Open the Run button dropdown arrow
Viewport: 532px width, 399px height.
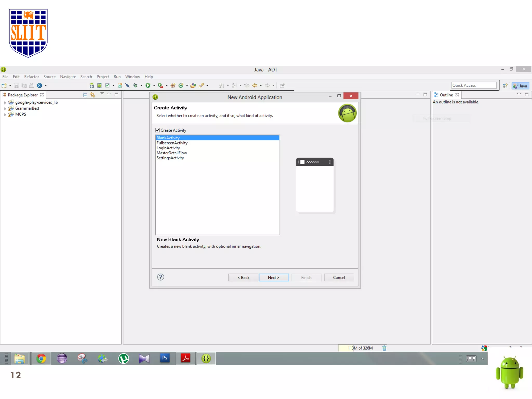click(x=154, y=85)
